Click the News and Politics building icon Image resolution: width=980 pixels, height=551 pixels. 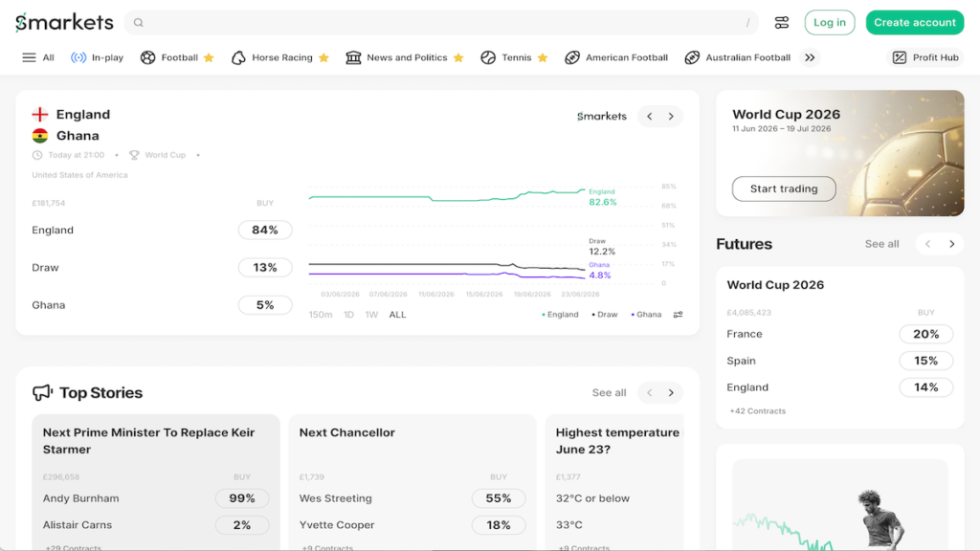(x=353, y=57)
